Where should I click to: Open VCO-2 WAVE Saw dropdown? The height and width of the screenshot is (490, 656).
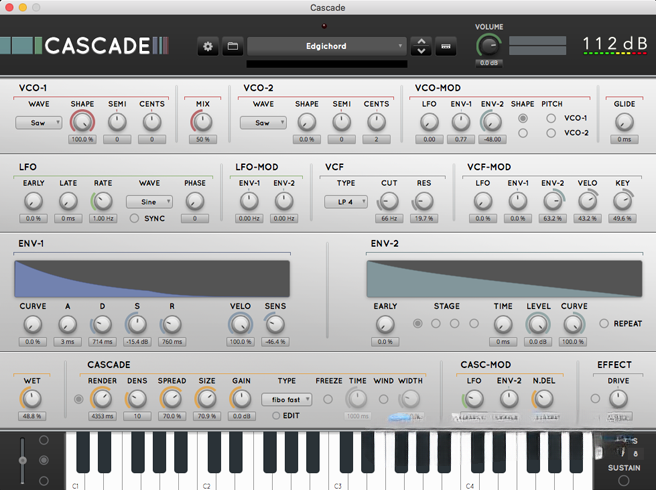[x=263, y=123]
